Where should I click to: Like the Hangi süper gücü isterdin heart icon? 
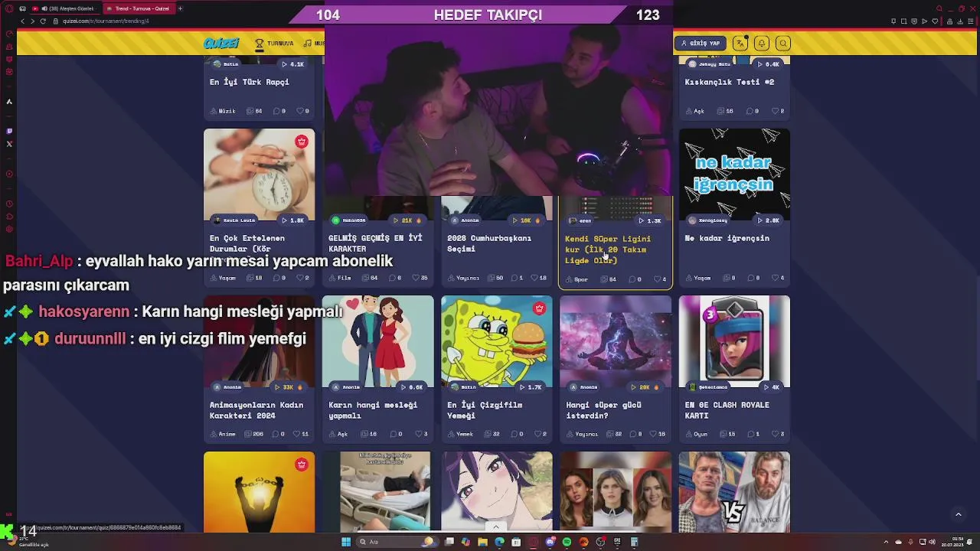(x=653, y=434)
